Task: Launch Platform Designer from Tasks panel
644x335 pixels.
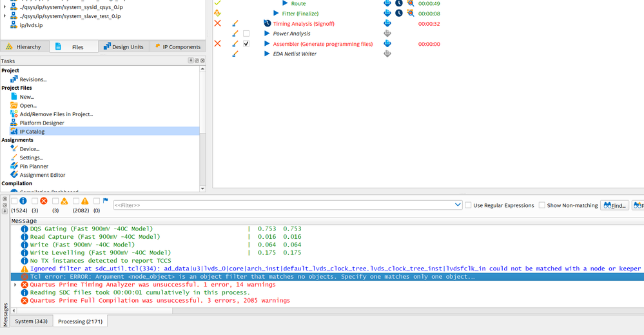Action: tap(41, 123)
